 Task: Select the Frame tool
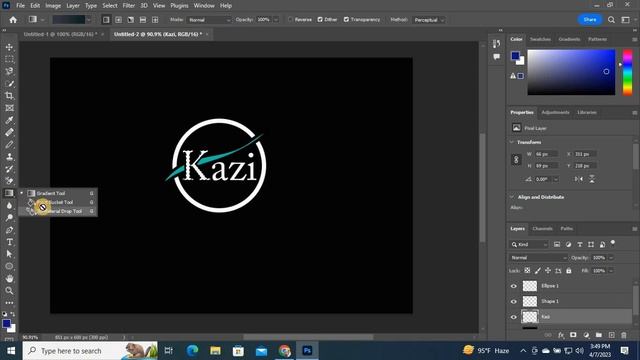click(9, 108)
